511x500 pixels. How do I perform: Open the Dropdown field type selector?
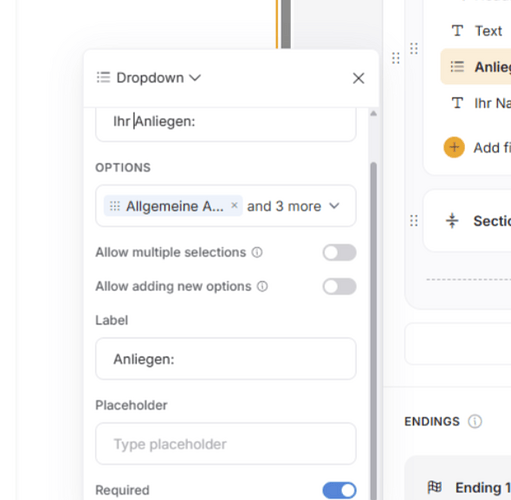tap(149, 78)
